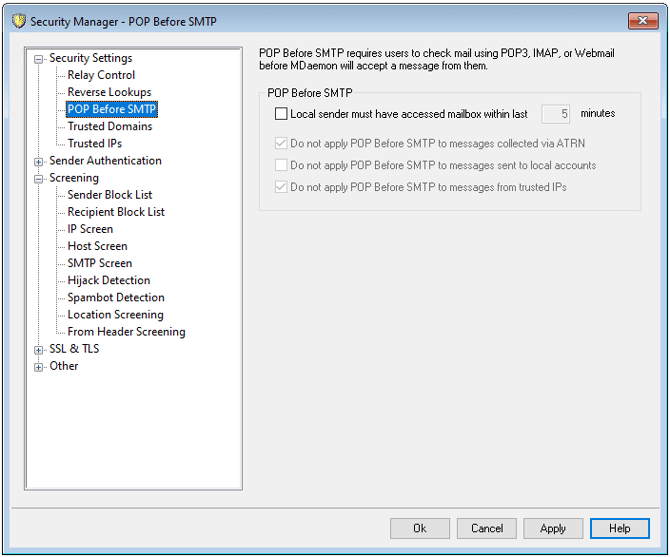Expand the Other tree node
The width and height of the screenshot is (670, 557).
pyautogui.click(x=39, y=367)
